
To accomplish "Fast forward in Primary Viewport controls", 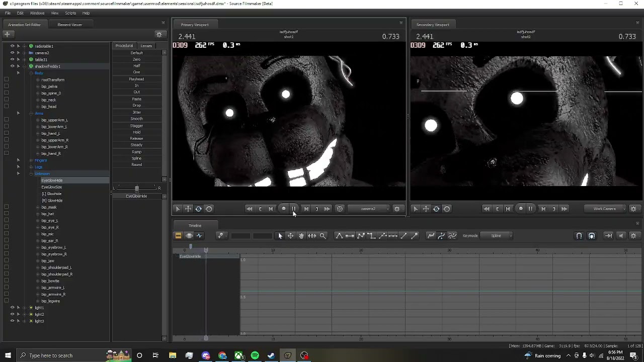I will pos(327,209).
